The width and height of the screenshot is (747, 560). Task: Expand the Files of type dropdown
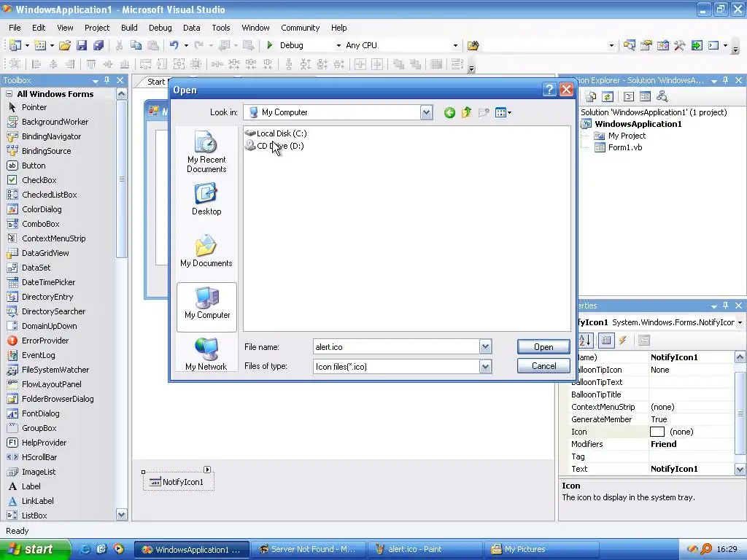485,367
